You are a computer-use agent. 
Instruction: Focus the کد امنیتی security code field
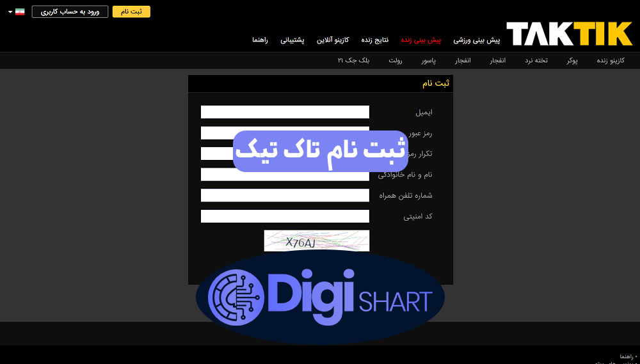pos(285,216)
